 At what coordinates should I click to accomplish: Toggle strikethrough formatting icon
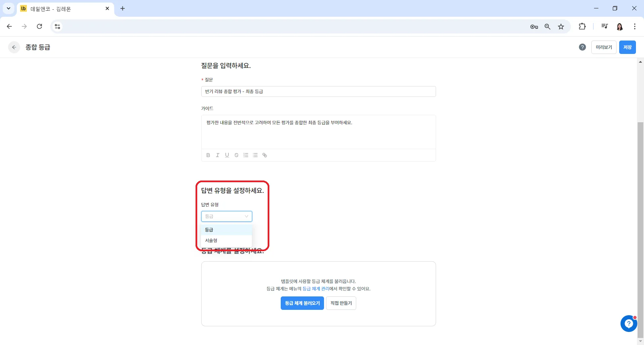click(236, 155)
